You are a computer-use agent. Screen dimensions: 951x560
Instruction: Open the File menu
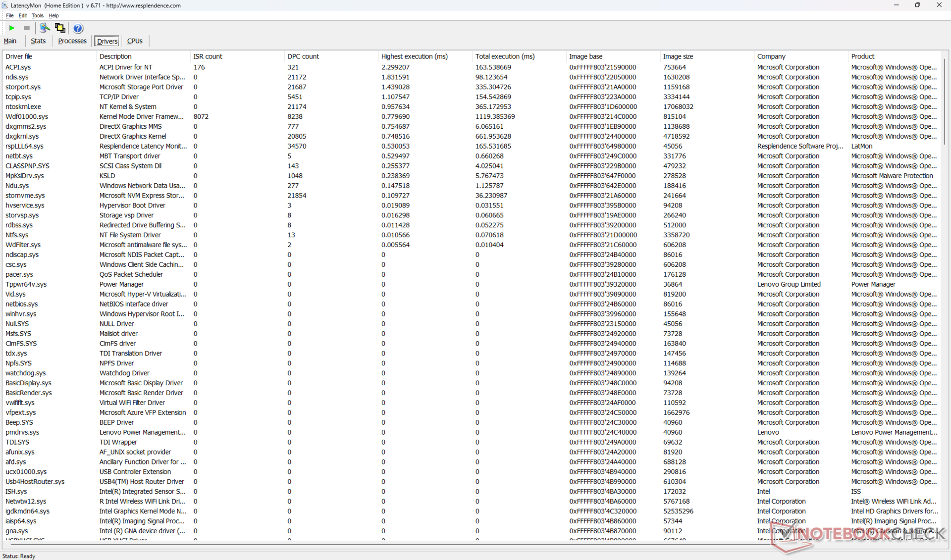click(9, 16)
